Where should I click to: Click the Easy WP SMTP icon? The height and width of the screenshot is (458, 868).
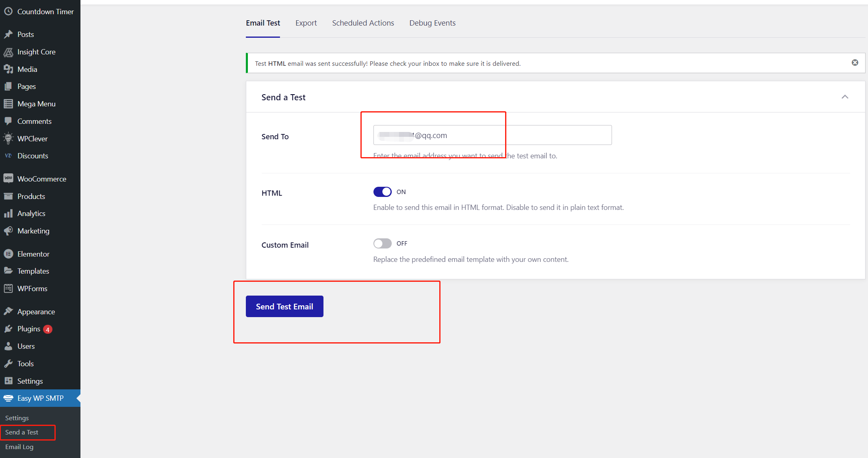tap(8, 398)
